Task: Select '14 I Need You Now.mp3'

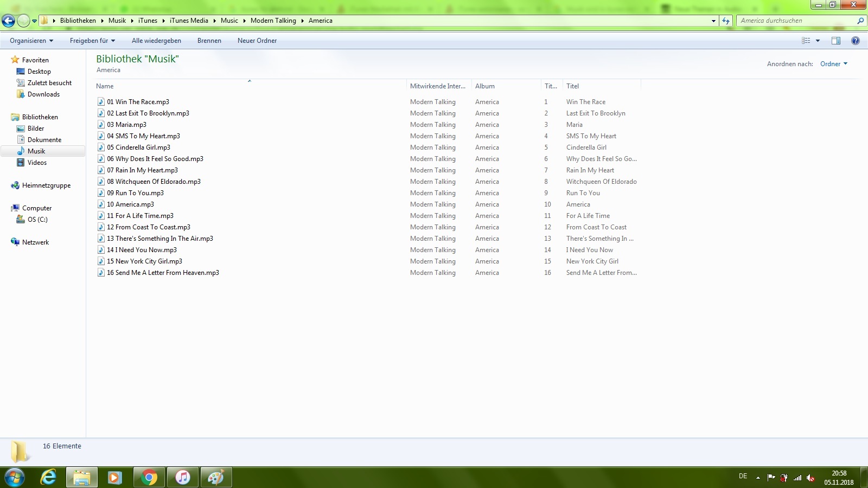Action: (x=142, y=250)
